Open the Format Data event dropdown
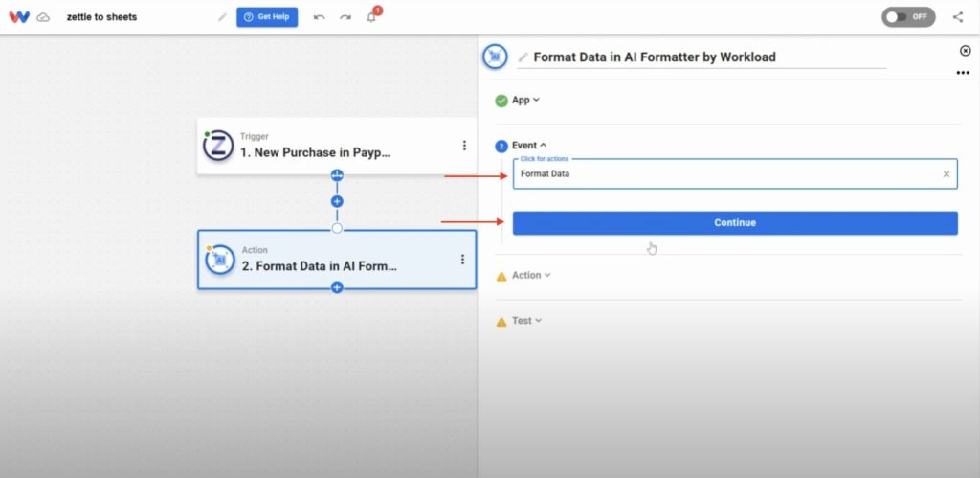Viewport: 980px width, 478px height. 735,174
